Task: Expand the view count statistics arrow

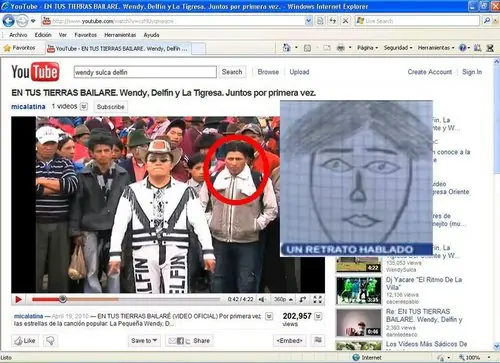Action: (318, 316)
